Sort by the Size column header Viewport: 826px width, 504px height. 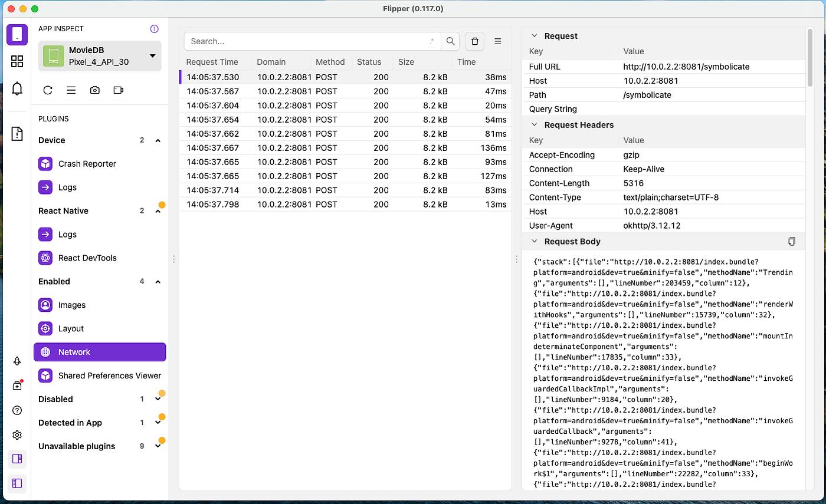coord(406,62)
